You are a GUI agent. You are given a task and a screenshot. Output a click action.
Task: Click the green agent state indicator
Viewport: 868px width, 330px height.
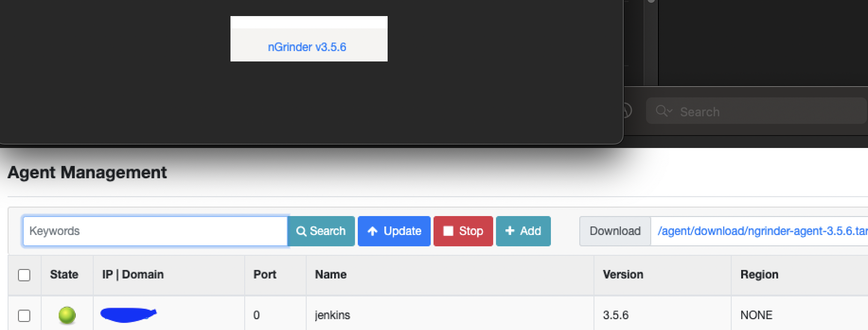pos(67,315)
